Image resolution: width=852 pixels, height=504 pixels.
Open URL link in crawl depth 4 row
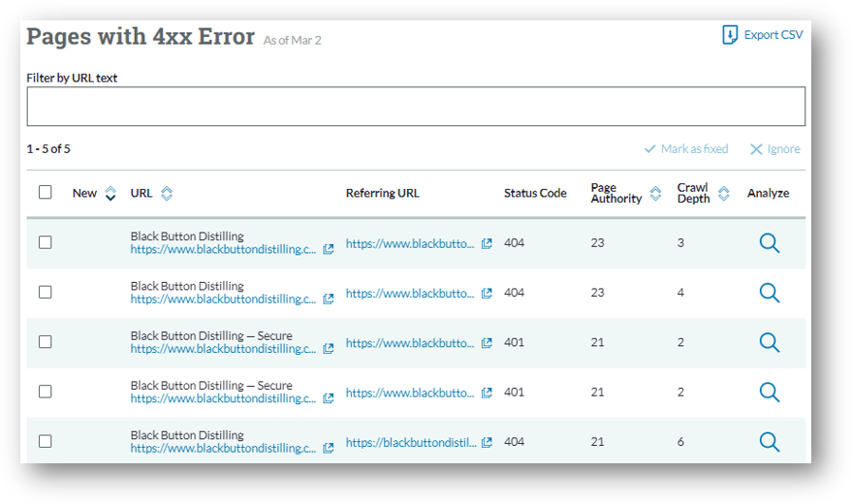[x=223, y=299]
